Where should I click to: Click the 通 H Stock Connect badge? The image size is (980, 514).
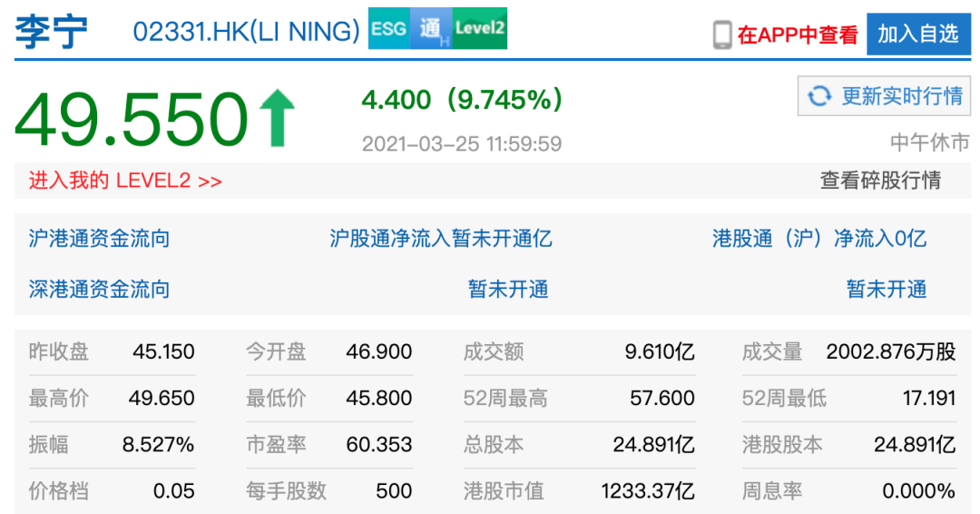point(432,30)
